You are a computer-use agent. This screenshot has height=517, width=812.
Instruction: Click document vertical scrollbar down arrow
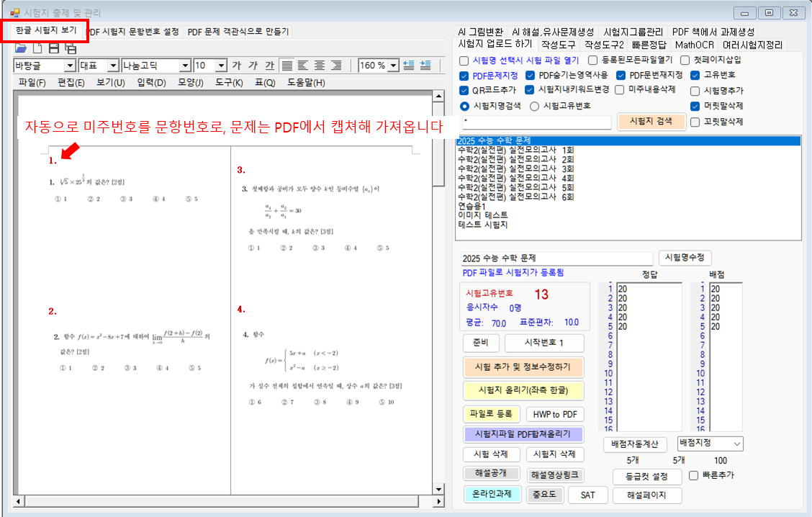point(438,489)
